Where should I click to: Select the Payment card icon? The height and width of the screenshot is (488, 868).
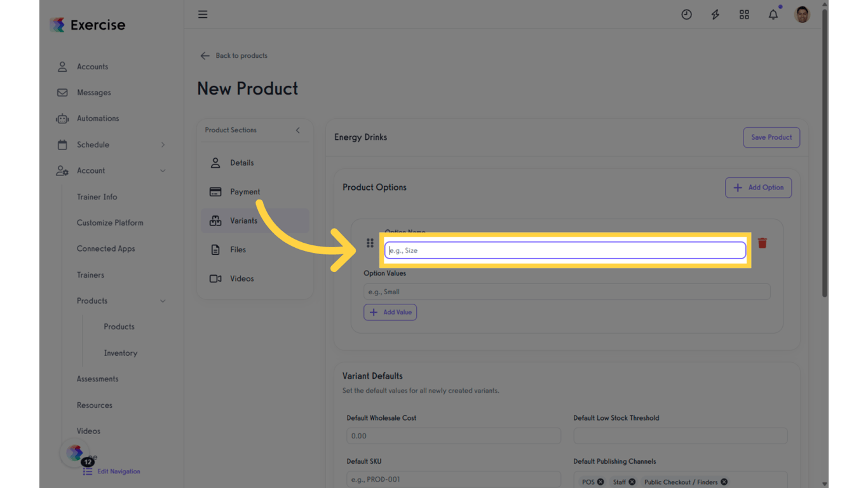[217, 191]
